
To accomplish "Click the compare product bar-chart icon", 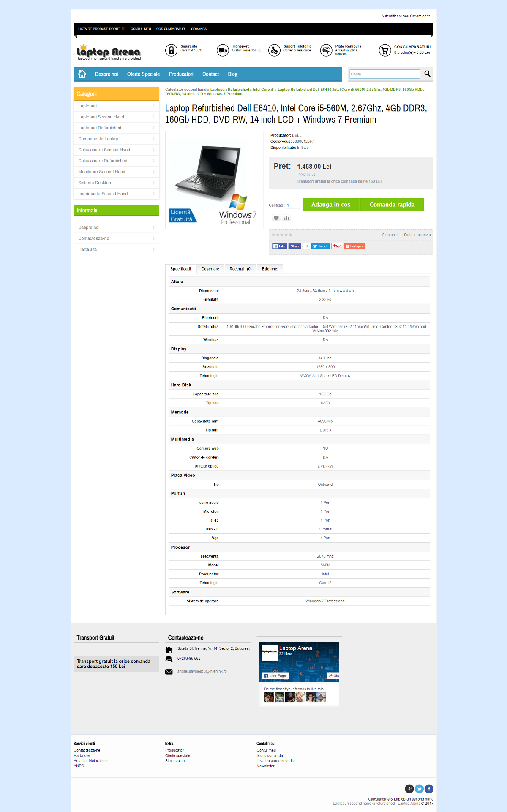I will coord(286,218).
